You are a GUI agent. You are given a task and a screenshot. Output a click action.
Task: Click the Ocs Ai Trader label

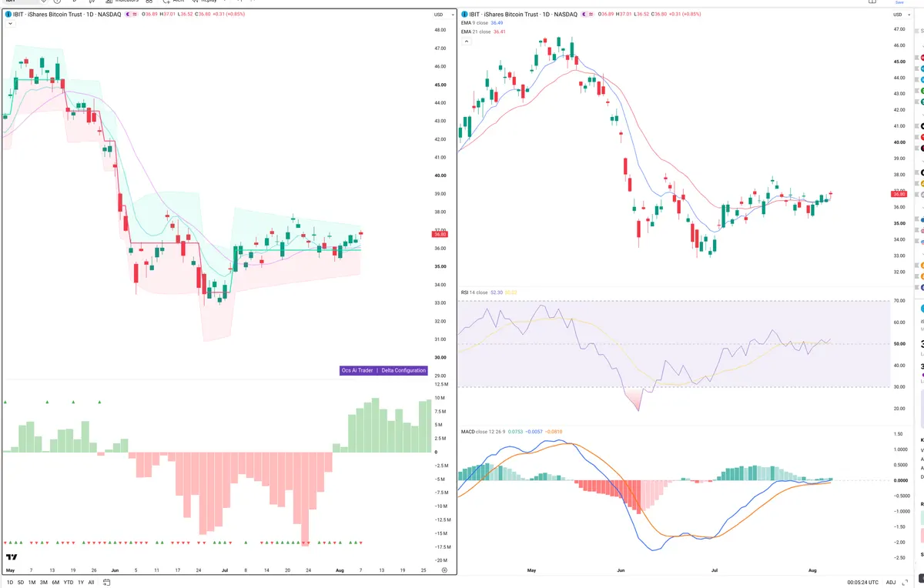tap(358, 370)
